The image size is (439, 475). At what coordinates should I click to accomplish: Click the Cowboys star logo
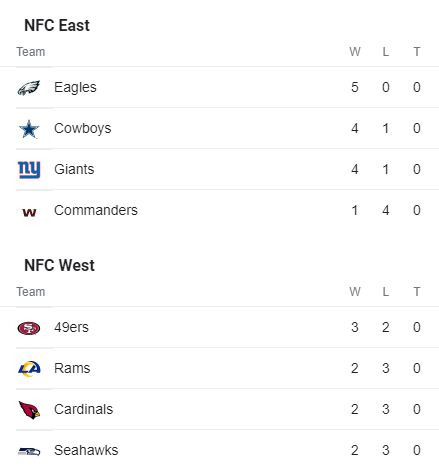pyautogui.click(x=29, y=129)
